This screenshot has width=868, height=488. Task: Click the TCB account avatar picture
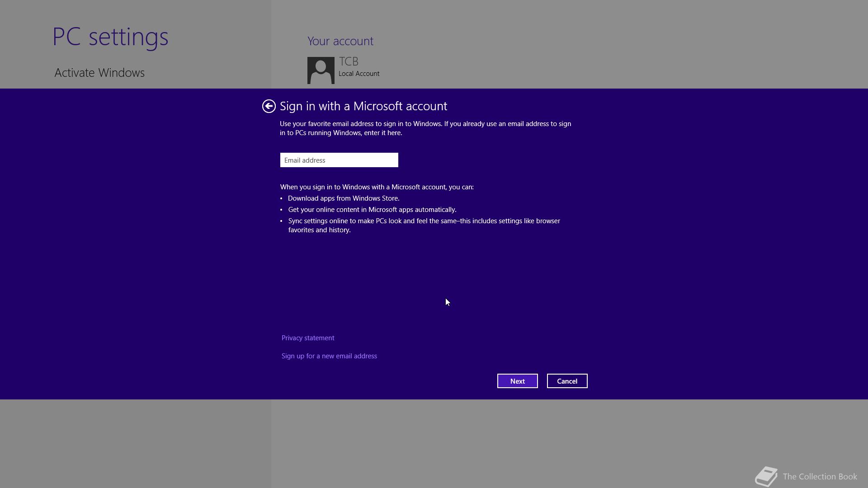[321, 70]
